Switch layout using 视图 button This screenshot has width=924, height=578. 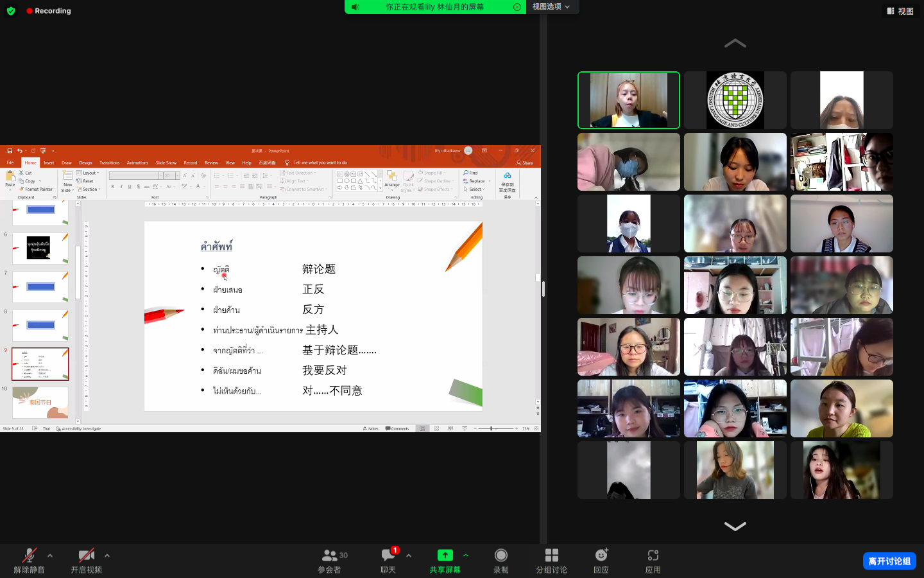(900, 11)
